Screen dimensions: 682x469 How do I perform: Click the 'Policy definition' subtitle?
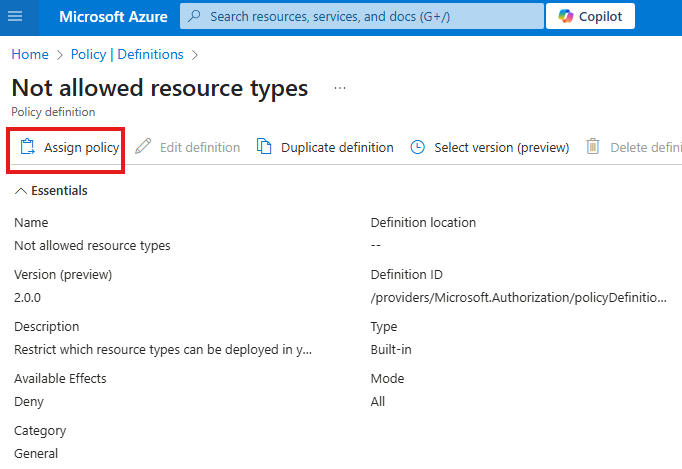53,112
